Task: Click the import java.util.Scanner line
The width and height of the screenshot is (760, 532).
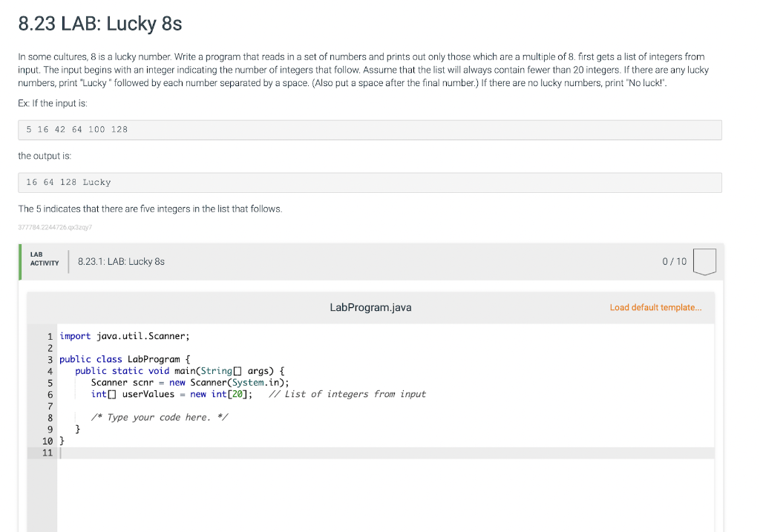Action: [124, 336]
